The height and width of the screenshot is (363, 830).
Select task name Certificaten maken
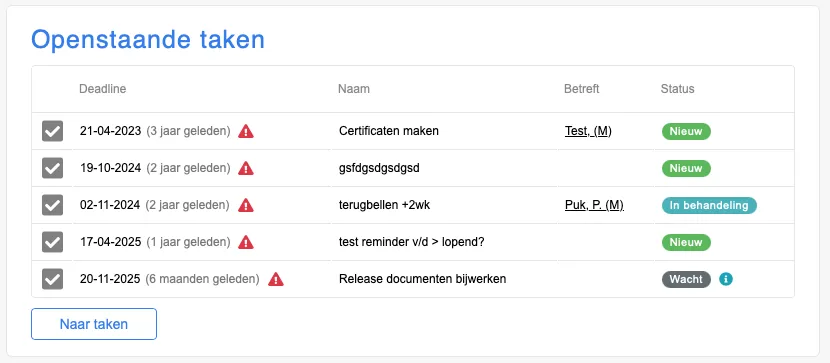(389, 131)
